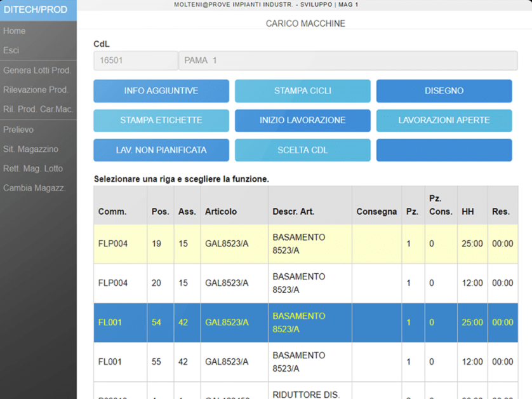Click the CdL code input field
532x399 pixels.
tap(135, 60)
